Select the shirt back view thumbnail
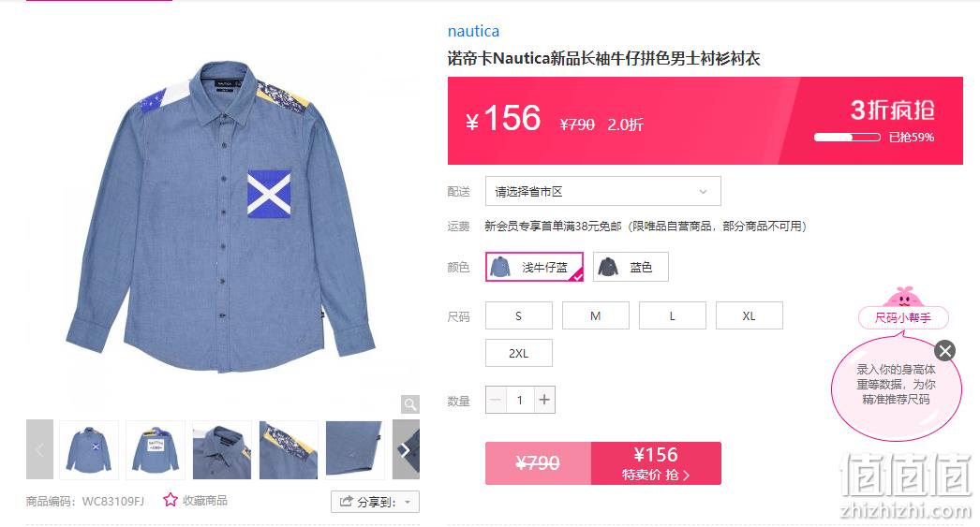Image resolution: width=980 pixels, height=527 pixels. click(156, 449)
